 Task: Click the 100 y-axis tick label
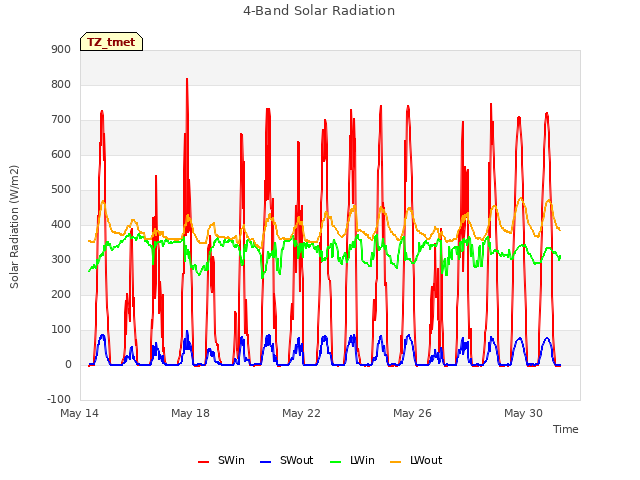click(x=61, y=329)
